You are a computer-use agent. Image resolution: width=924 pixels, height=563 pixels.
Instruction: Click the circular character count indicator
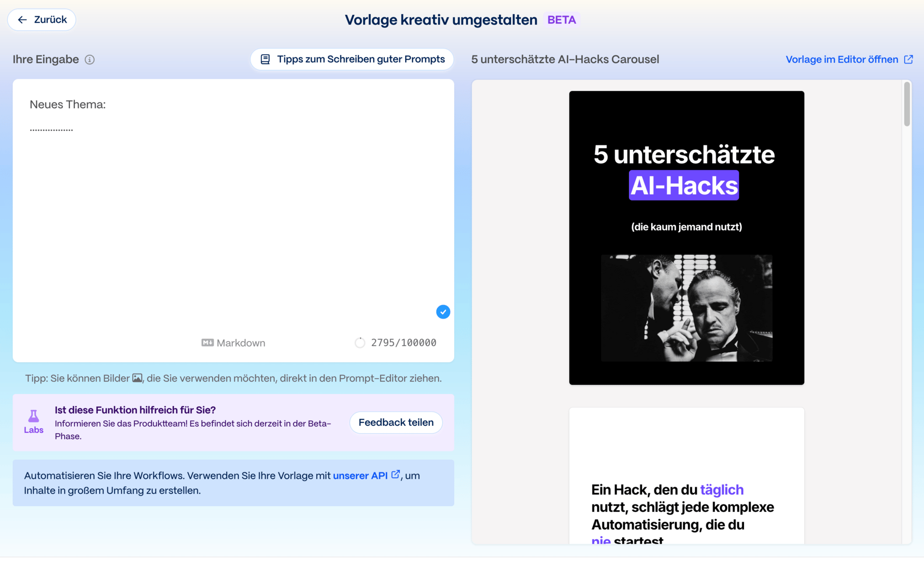click(x=359, y=343)
